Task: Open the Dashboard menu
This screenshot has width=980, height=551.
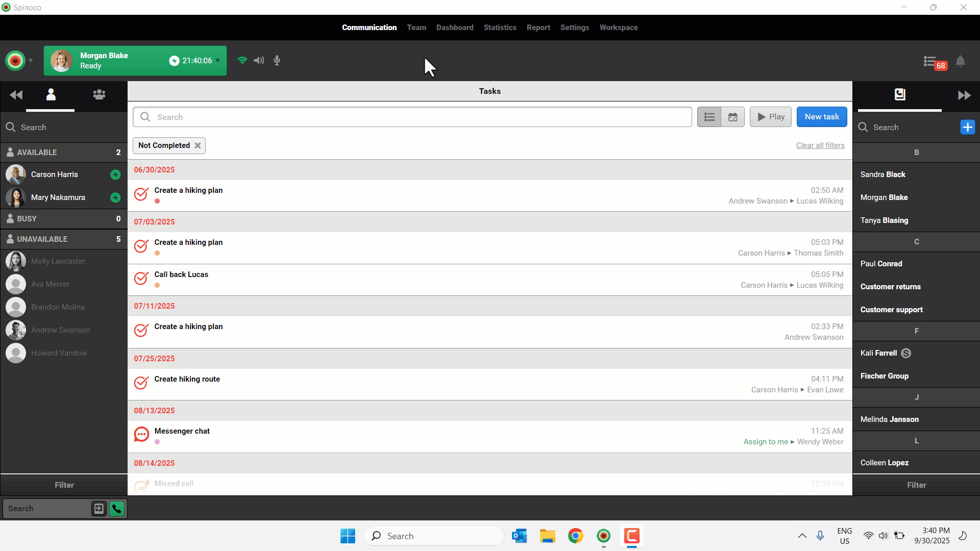Action: [x=454, y=28]
